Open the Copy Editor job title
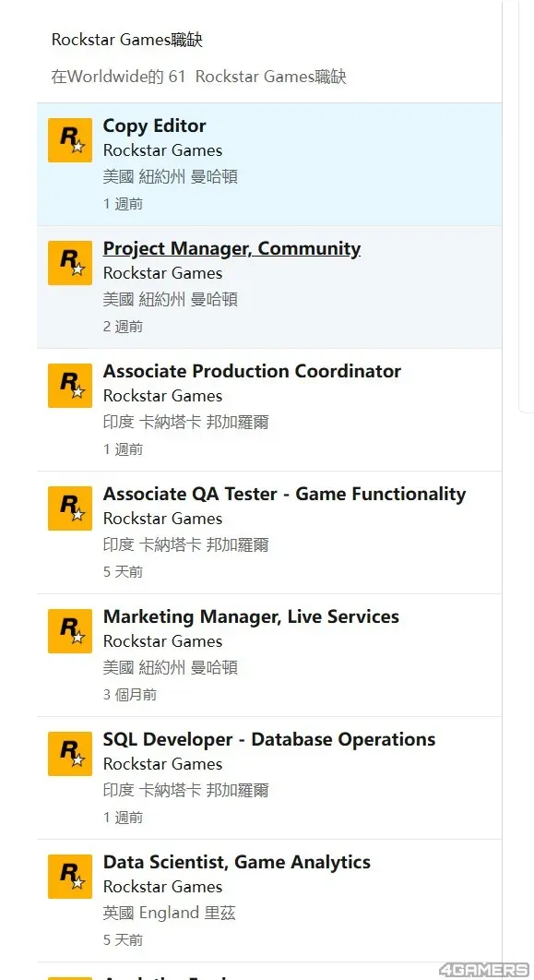534x980 pixels. pos(154,125)
